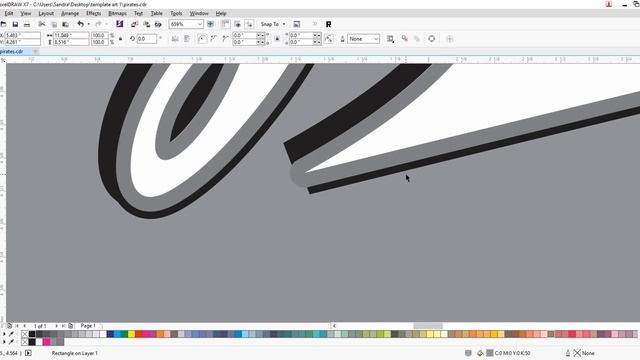This screenshot has height=360, width=640.
Task: Select the Page 1 tab
Action: point(88,326)
